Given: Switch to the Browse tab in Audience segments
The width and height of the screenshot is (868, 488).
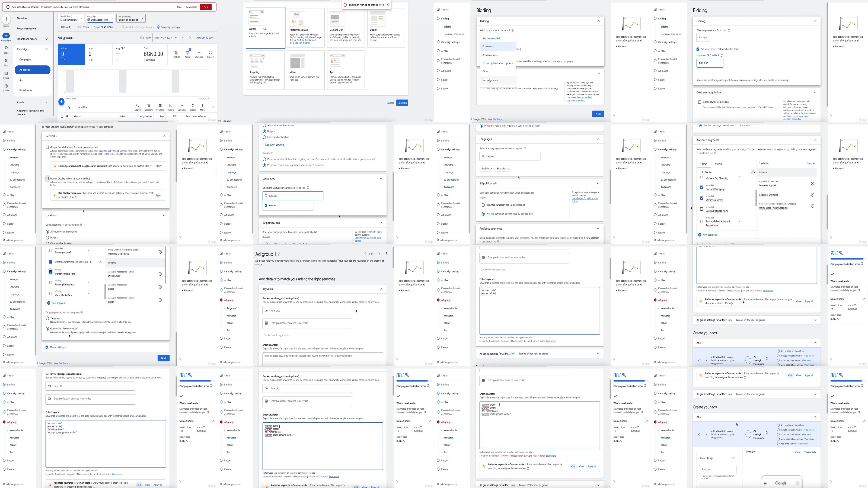Looking at the screenshot, I should pyautogui.click(x=718, y=164).
